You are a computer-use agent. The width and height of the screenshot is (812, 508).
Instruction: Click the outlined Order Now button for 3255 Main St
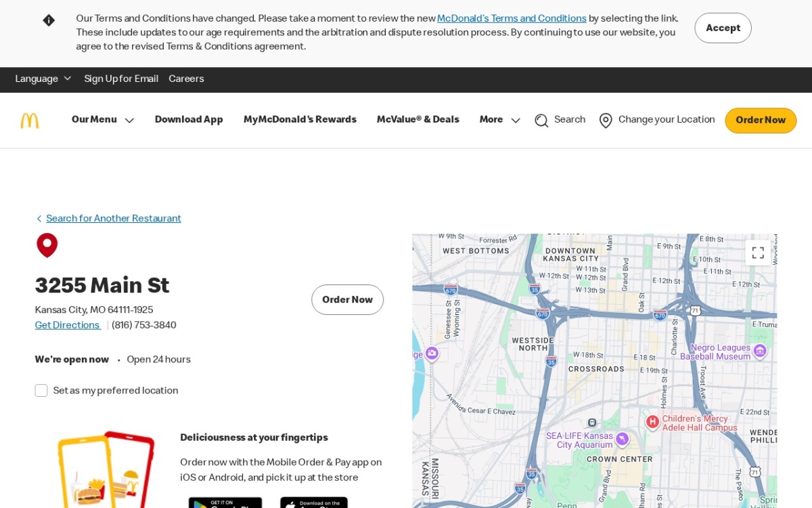click(x=347, y=299)
